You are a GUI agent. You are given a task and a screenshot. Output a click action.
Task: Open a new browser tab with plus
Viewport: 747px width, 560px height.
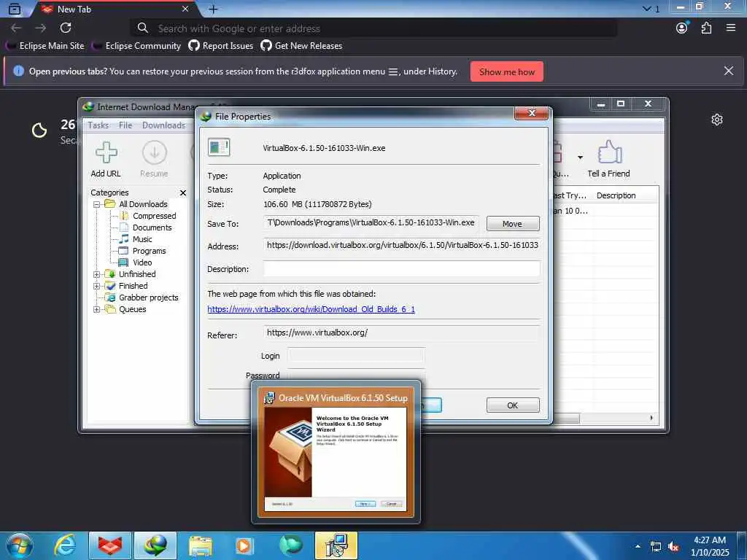[214, 9]
